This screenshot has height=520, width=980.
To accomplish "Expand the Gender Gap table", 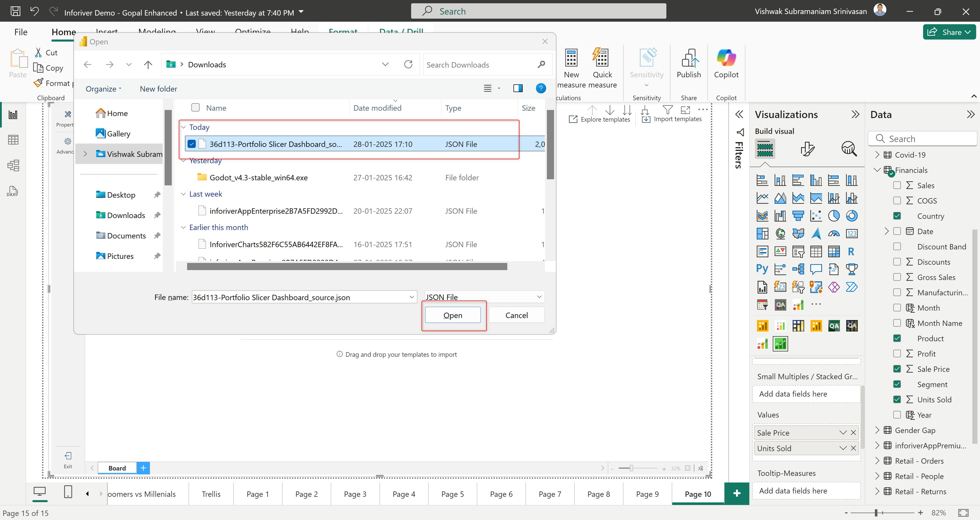I will (877, 430).
